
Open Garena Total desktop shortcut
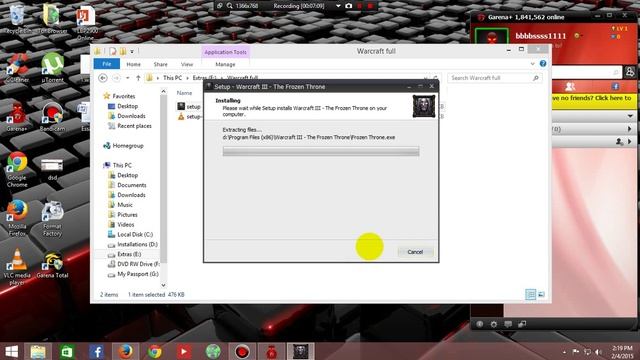tap(52, 265)
